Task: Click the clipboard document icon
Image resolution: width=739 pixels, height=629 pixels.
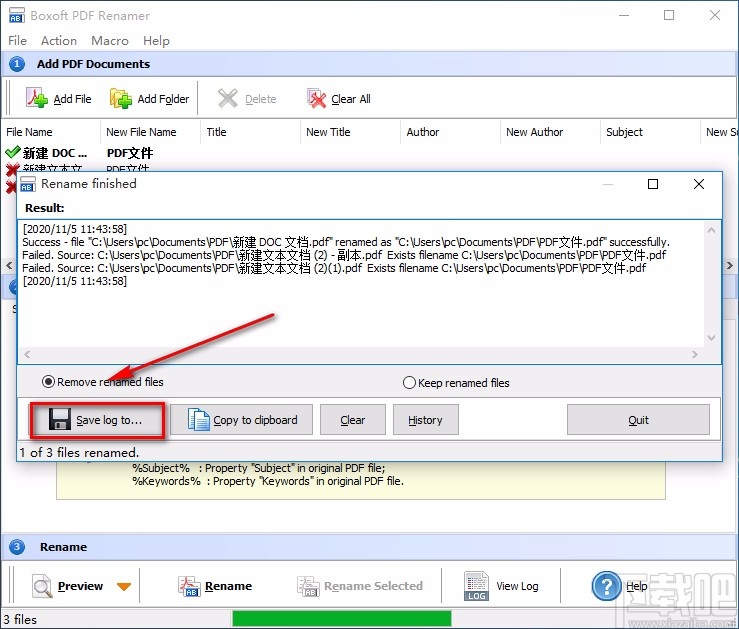Action: (198, 419)
